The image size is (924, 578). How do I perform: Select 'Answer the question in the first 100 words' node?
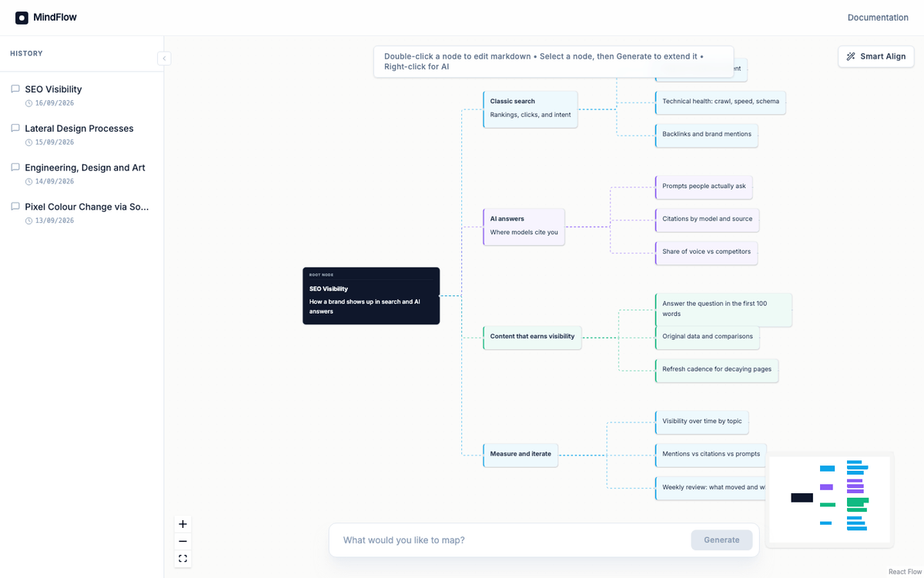click(x=723, y=309)
